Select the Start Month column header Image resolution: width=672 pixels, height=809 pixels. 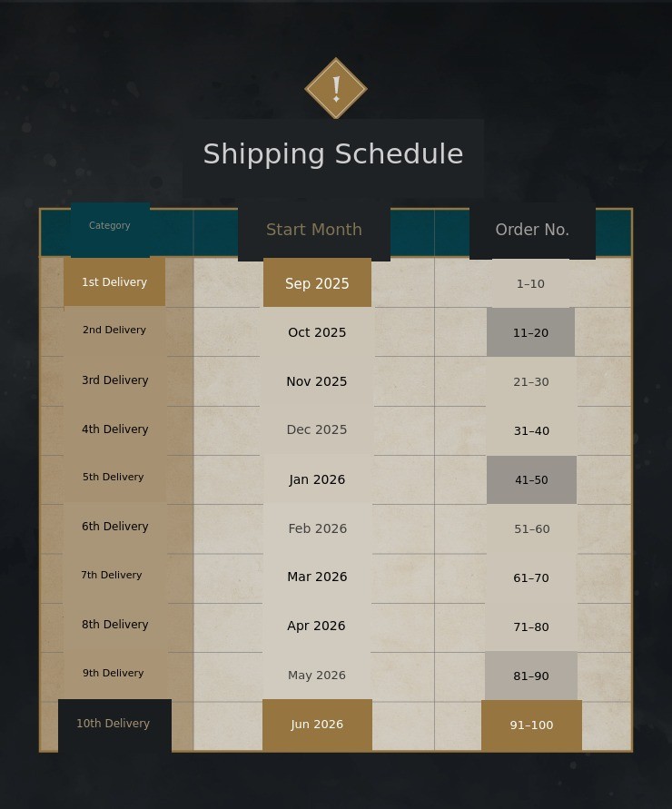(314, 230)
